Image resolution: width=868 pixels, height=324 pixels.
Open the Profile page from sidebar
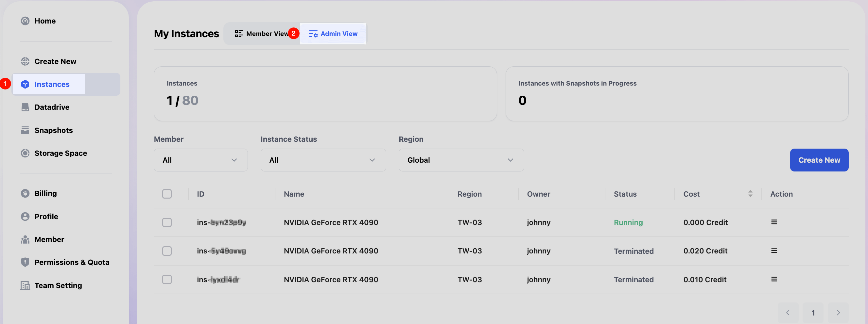[46, 216]
